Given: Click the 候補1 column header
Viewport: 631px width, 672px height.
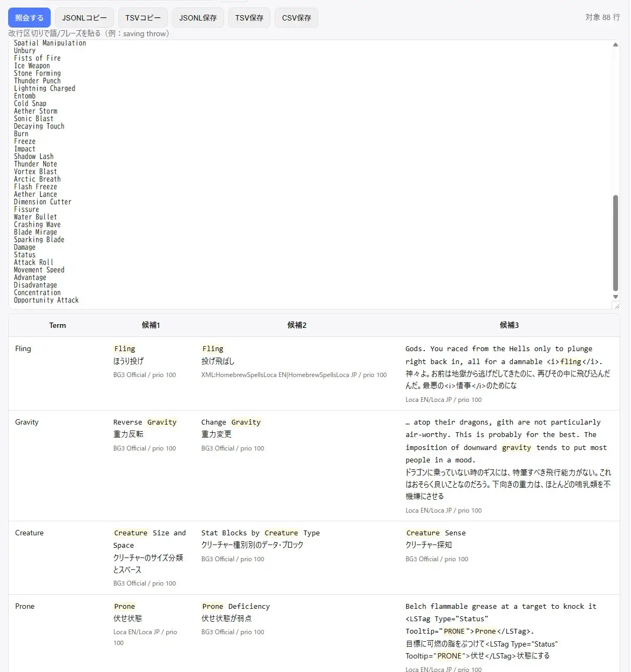Looking at the screenshot, I should (151, 325).
